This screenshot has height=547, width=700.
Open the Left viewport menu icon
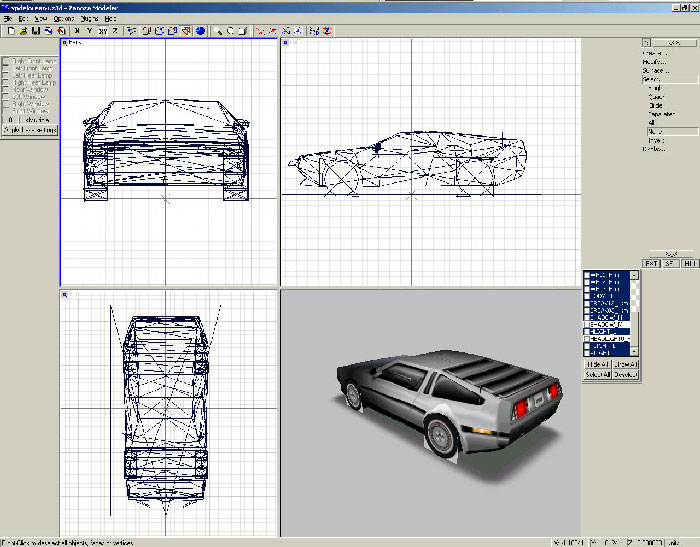285,42
